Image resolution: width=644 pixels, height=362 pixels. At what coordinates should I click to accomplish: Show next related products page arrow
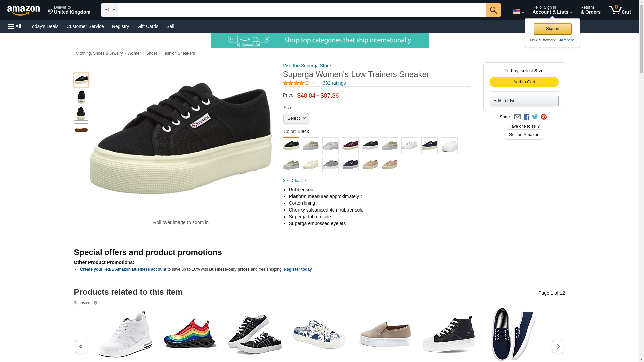coord(558,346)
